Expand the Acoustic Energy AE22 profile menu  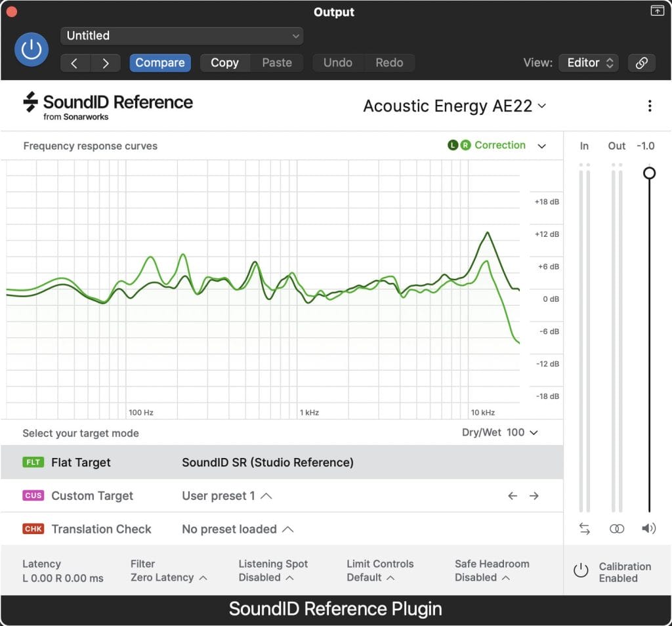pyautogui.click(x=454, y=106)
